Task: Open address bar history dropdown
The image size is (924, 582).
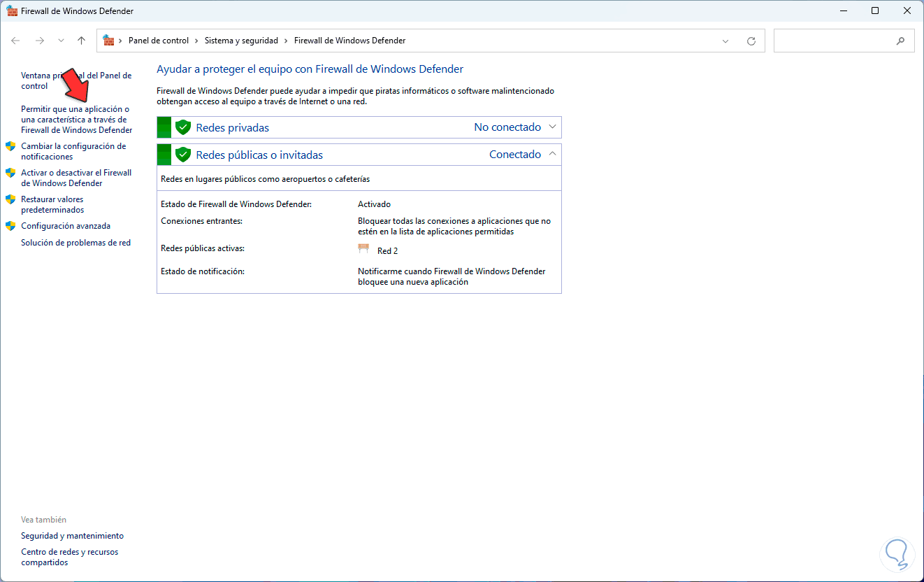Action: click(726, 41)
